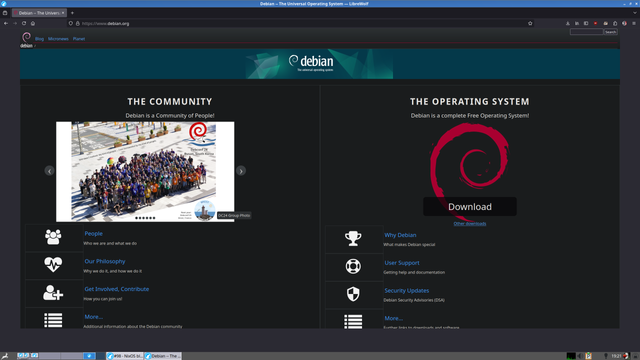Screen dimensions: 640x360
Task: Open Other downloads link
Action: pyautogui.click(x=470, y=224)
